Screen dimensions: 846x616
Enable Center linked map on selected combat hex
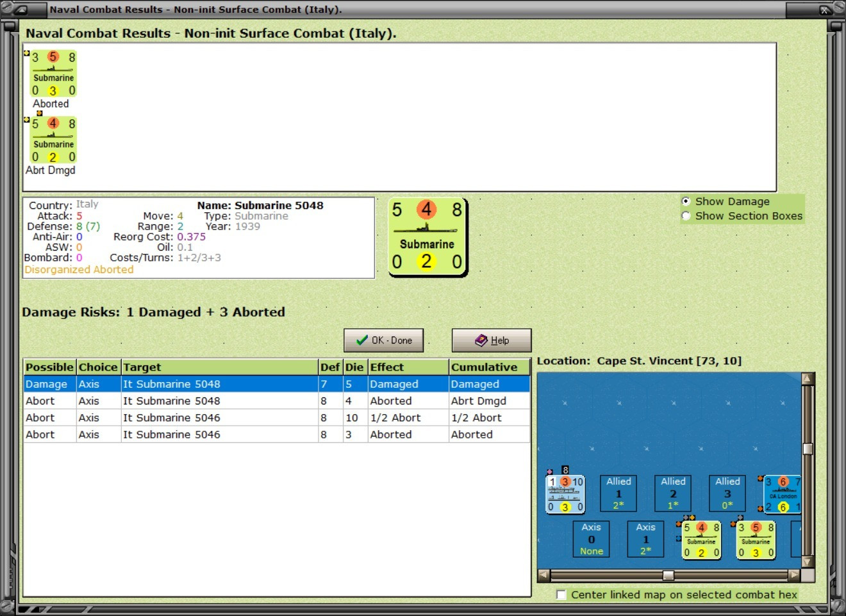click(561, 595)
